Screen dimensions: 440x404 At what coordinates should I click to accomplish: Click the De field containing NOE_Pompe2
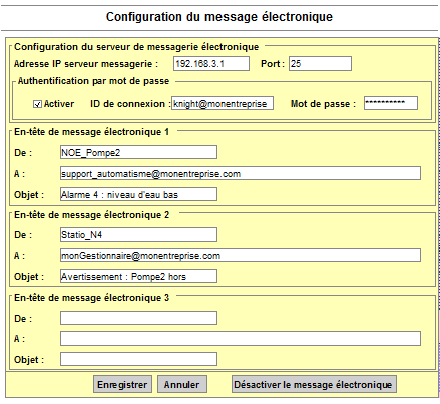138,152
